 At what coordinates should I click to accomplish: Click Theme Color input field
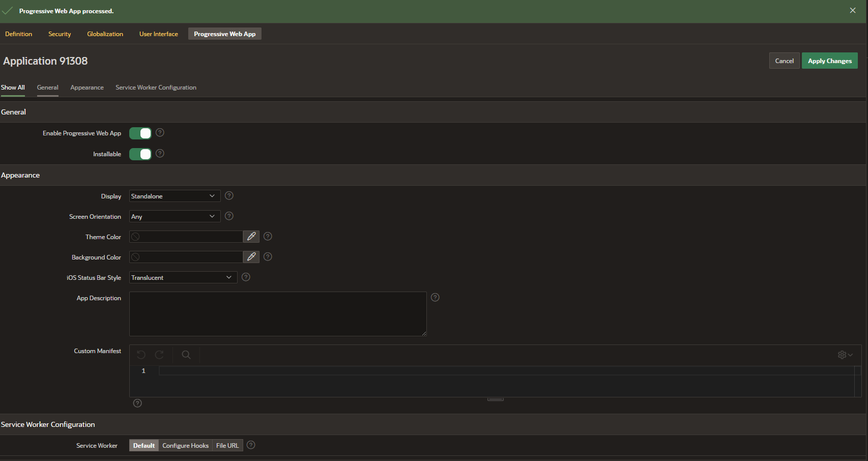click(186, 237)
